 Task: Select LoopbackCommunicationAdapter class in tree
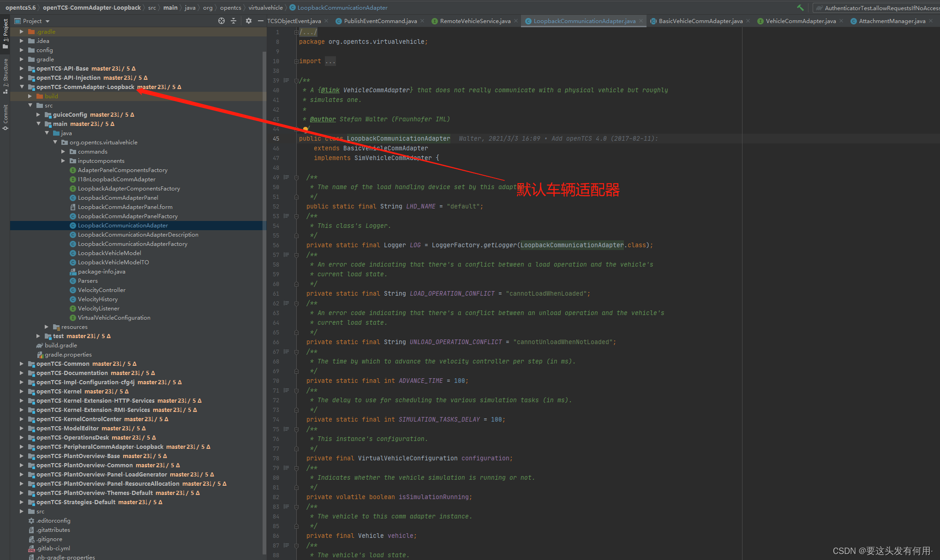(x=124, y=225)
